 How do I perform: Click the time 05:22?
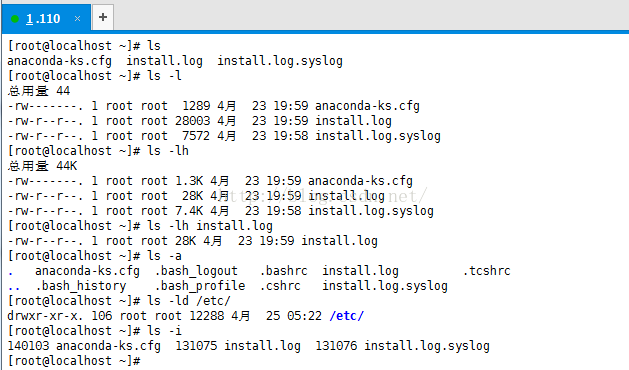tap(304, 316)
